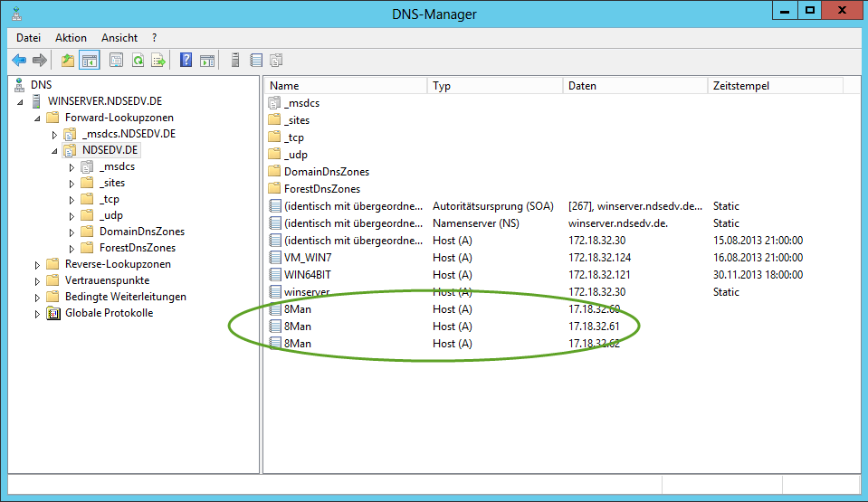
Task: Click the New Record list toolbar icon
Action: pos(256,61)
